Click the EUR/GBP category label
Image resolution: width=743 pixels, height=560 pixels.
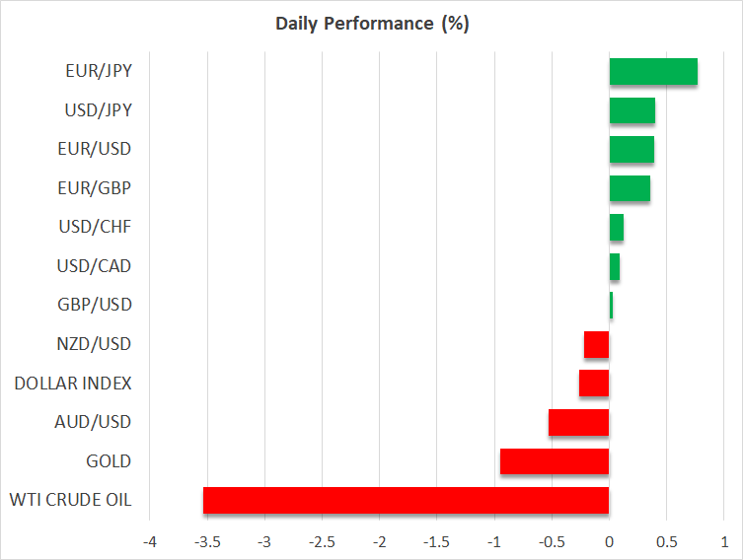click(96, 188)
